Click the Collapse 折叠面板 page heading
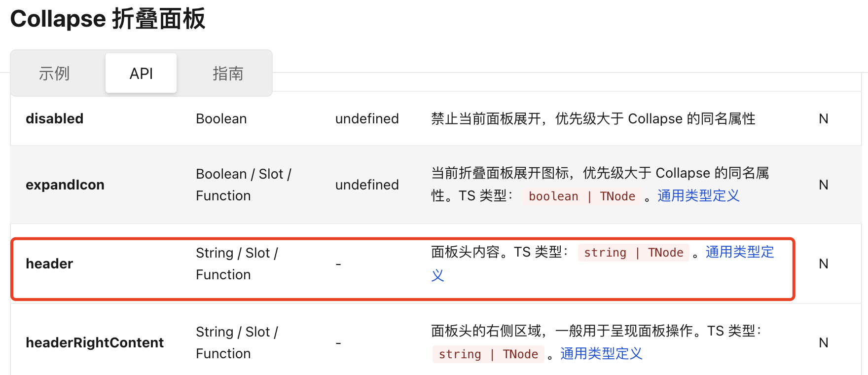Screen dimensions: 868x375 tap(108, 19)
